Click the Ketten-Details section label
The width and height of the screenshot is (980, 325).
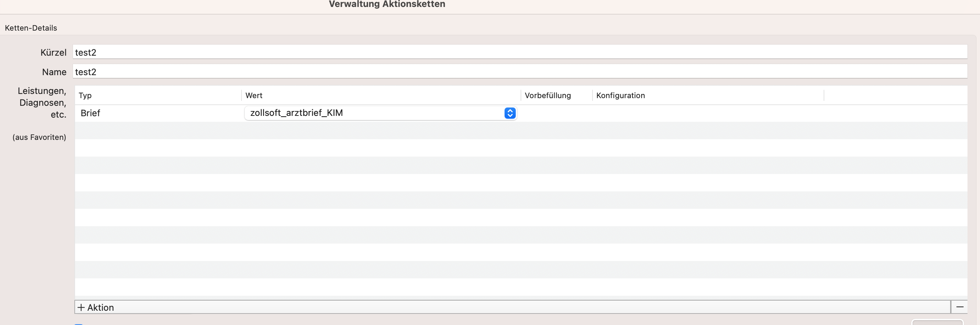(31, 28)
